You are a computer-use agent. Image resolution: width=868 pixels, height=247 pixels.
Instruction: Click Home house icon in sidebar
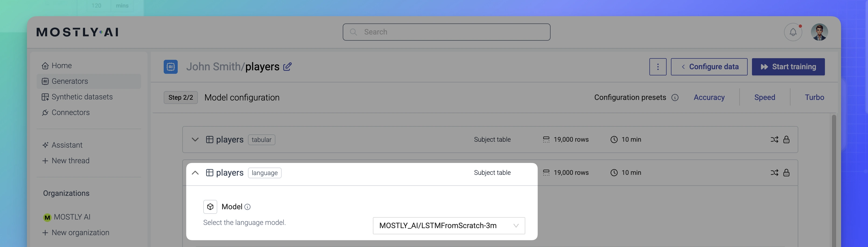click(x=45, y=66)
